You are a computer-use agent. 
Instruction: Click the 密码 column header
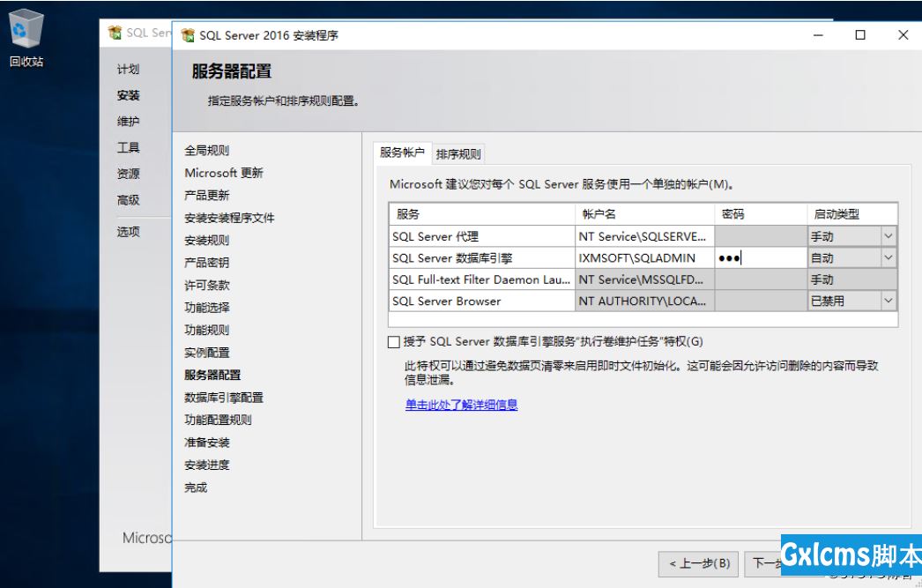761,214
